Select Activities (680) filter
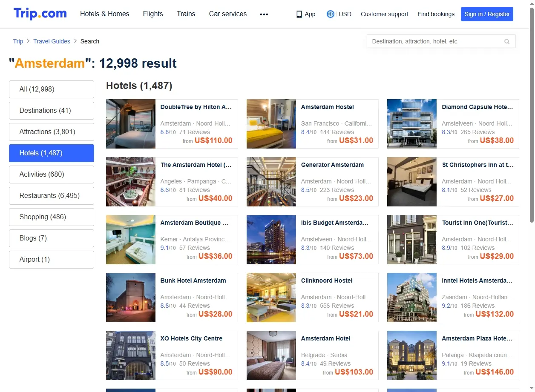535x392 pixels. click(52, 175)
